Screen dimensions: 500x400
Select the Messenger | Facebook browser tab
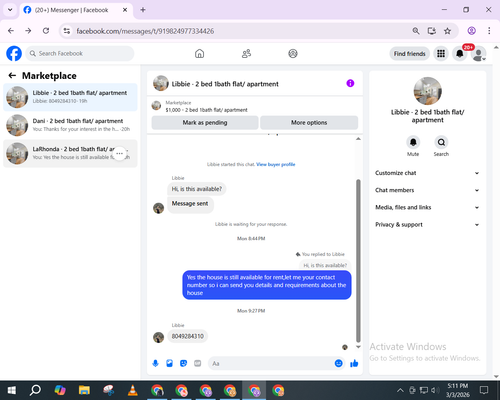(76, 10)
